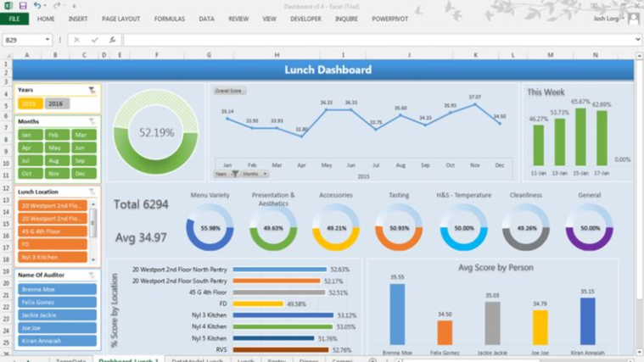Click the Redo arrow icon

pyautogui.click(x=57, y=5)
